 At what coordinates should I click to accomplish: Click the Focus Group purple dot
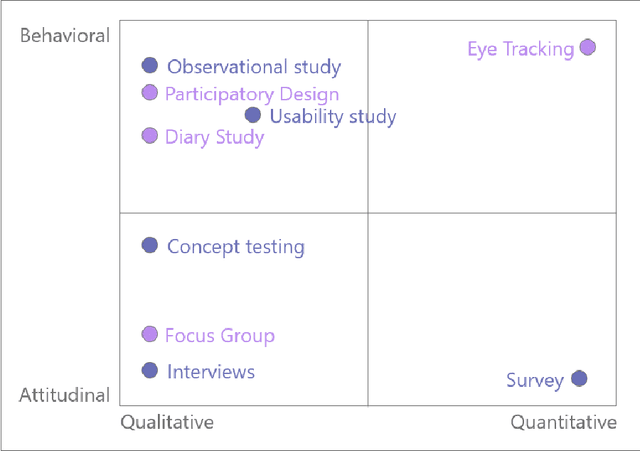tap(150, 334)
